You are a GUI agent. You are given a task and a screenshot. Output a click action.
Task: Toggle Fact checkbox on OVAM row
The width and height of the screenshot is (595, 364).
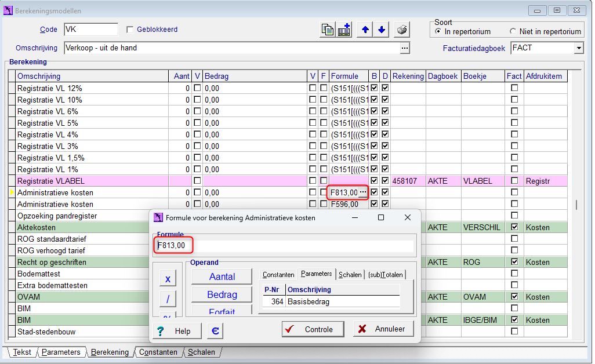click(514, 297)
